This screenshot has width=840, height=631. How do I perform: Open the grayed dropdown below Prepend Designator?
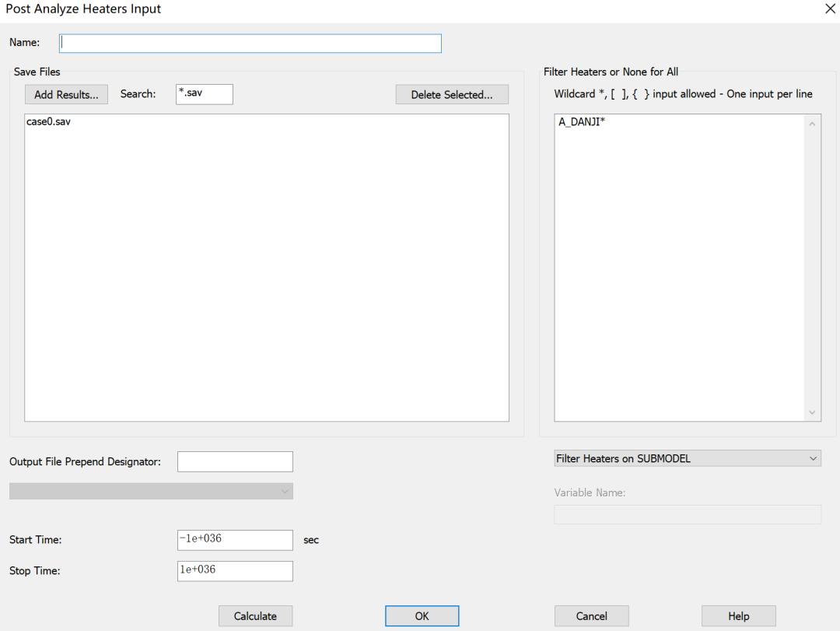[x=151, y=491]
